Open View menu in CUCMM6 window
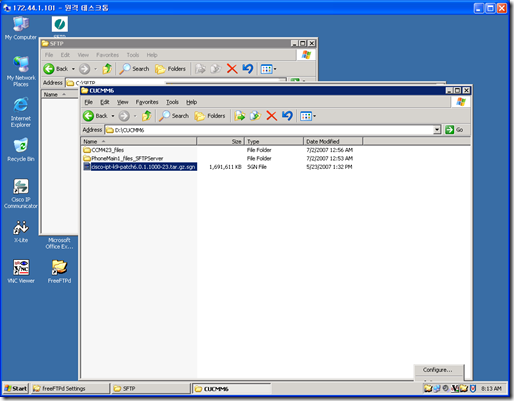 point(122,102)
